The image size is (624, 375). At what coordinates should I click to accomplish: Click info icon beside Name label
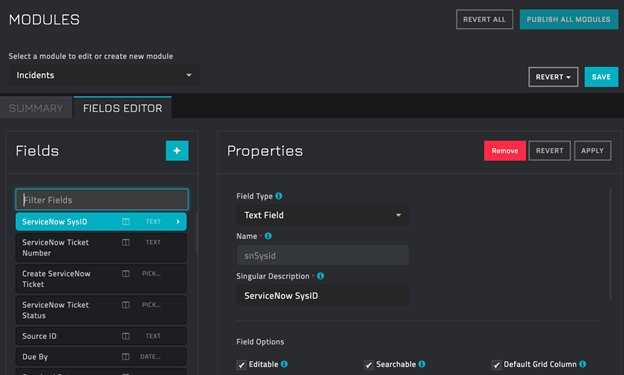point(268,236)
